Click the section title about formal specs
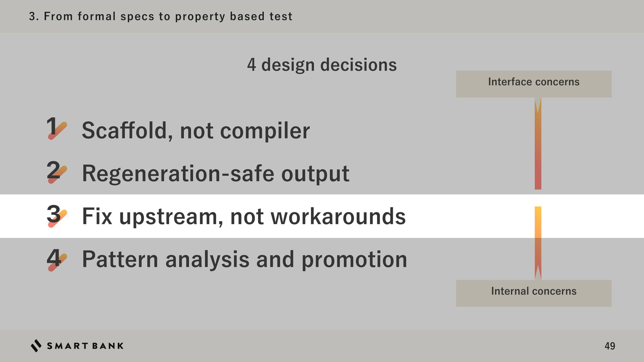Image resolution: width=644 pixels, height=362 pixels. pos(160,16)
